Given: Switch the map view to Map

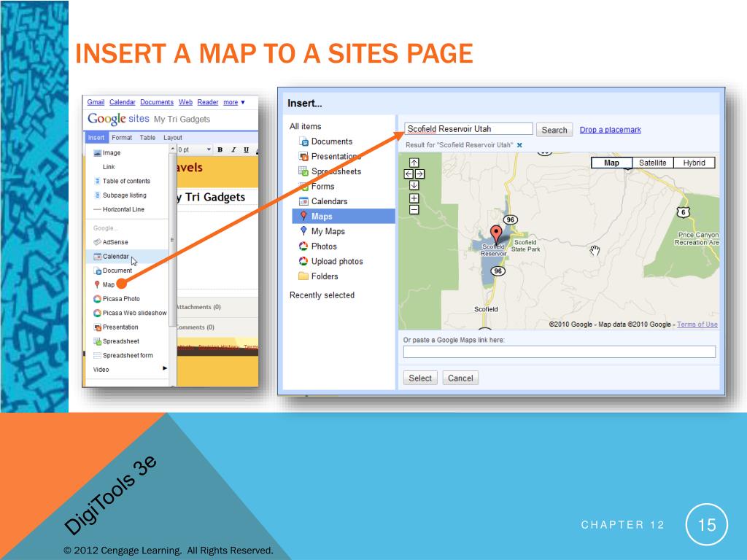Looking at the screenshot, I should point(612,163).
